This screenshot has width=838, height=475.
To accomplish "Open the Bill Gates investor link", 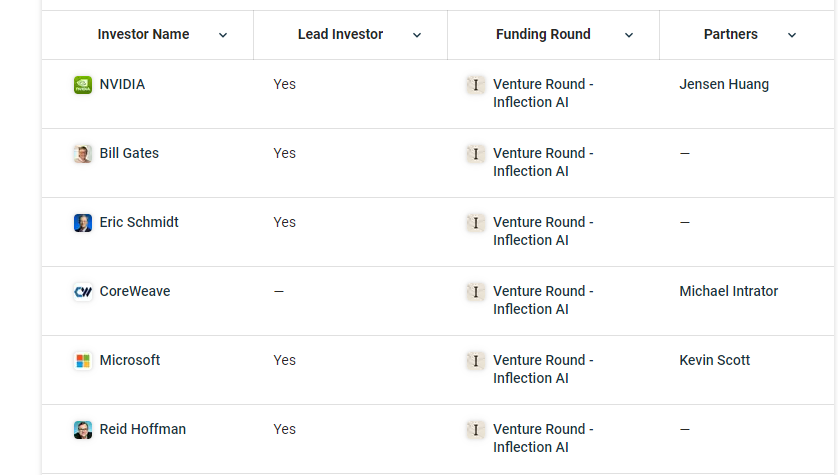I will pyautogui.click(x=129, y=154).
